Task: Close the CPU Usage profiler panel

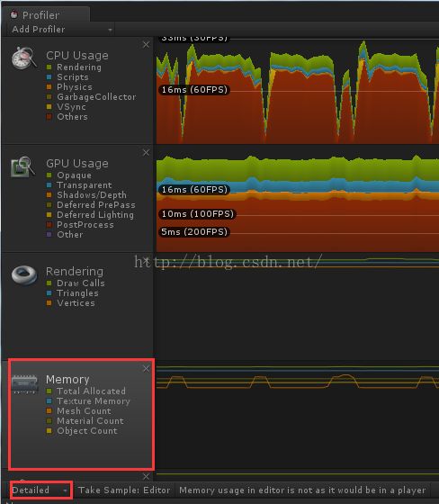Action: click(146, 44)
